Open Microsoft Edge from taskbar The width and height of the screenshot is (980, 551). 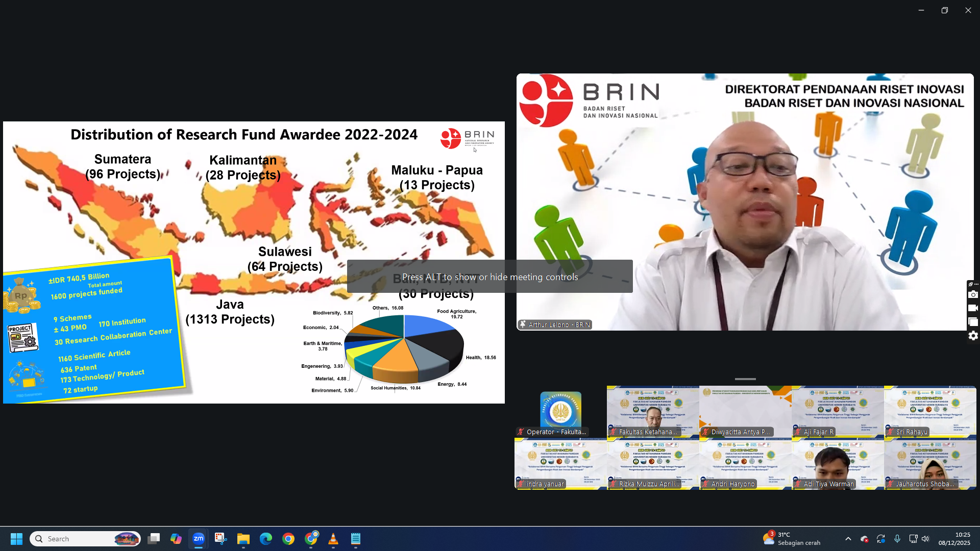265,539
